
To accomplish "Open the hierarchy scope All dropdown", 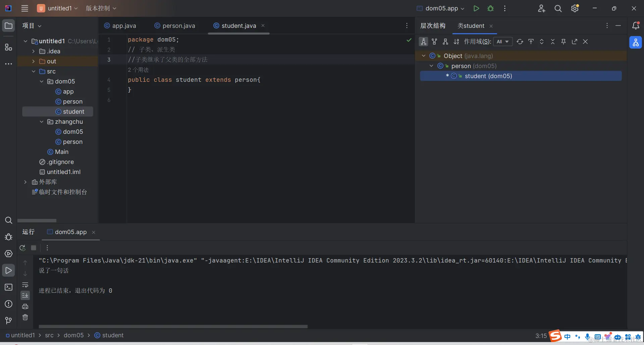I will pos(503,42).
